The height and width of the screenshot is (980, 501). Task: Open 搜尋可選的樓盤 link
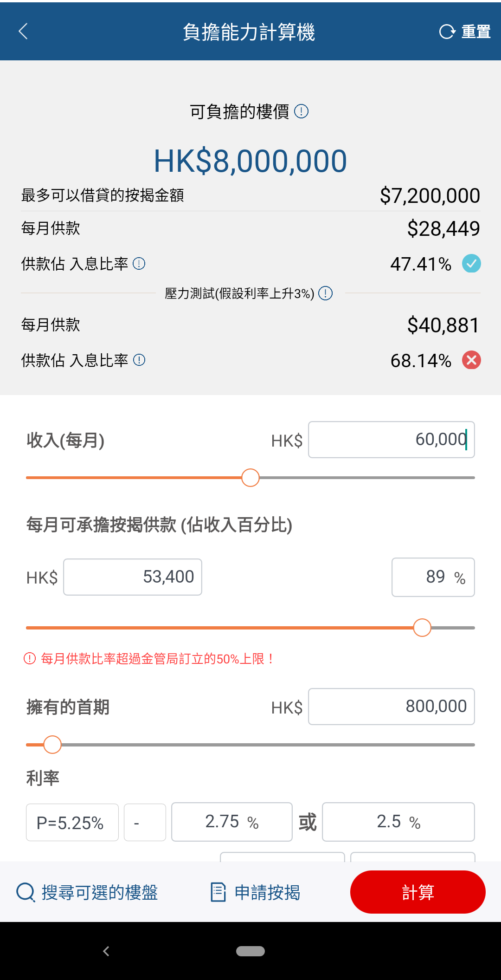click(x=100, y=892)
